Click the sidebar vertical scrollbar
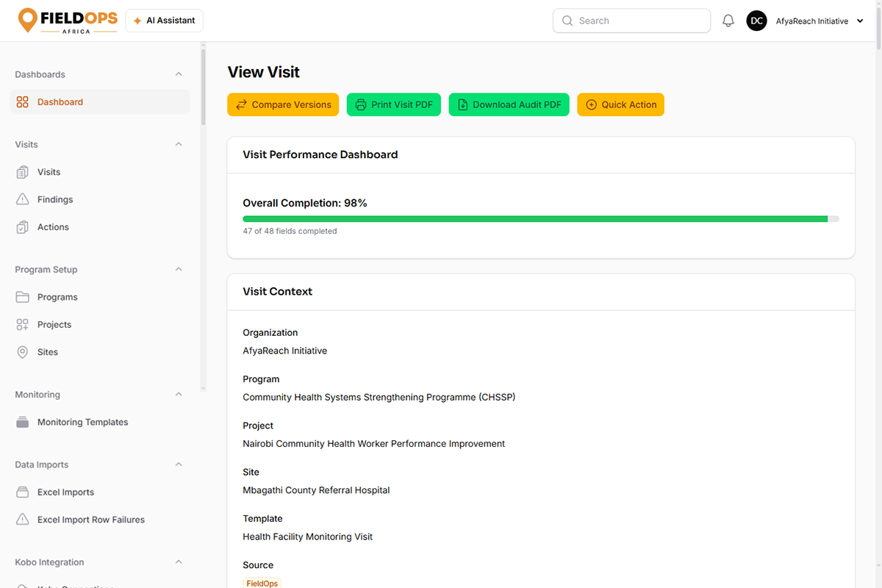 point(204,88)
